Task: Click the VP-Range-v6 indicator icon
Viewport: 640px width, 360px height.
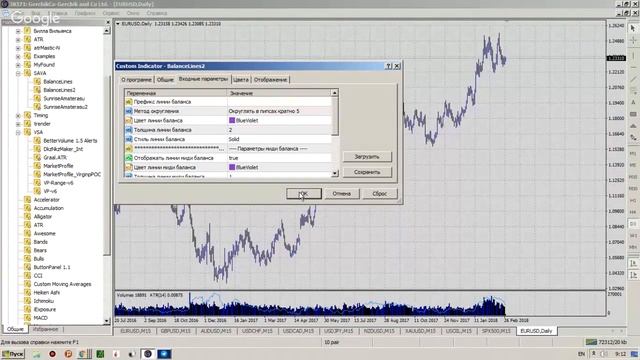Action: [x=37, y=183]
